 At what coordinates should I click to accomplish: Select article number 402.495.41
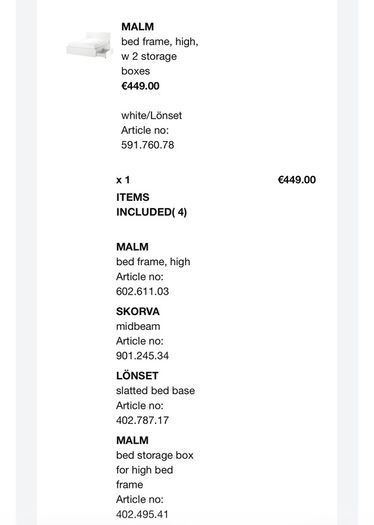click(x=142, y=514)
